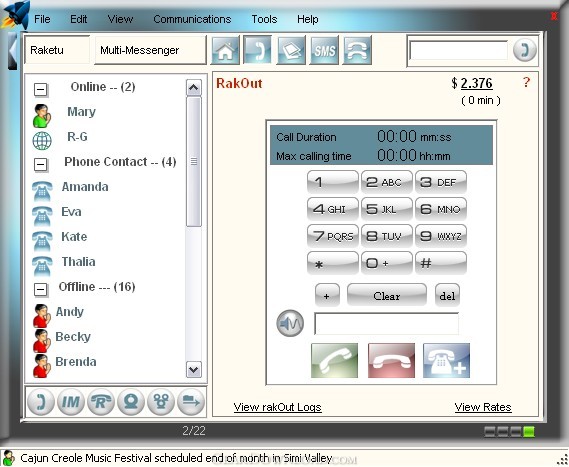Open the Edit menu

[78, 19]
